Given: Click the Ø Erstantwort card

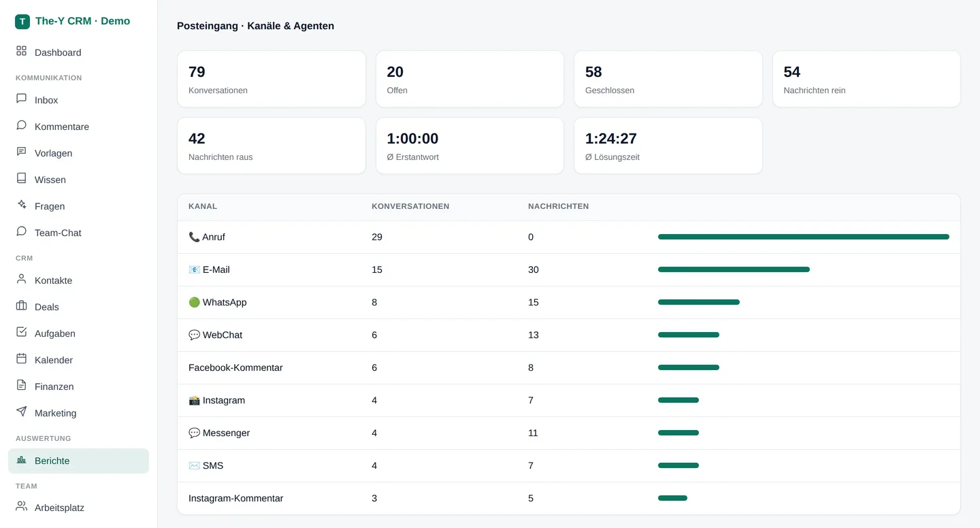Looking at the screenshot, I should [470, 146].
